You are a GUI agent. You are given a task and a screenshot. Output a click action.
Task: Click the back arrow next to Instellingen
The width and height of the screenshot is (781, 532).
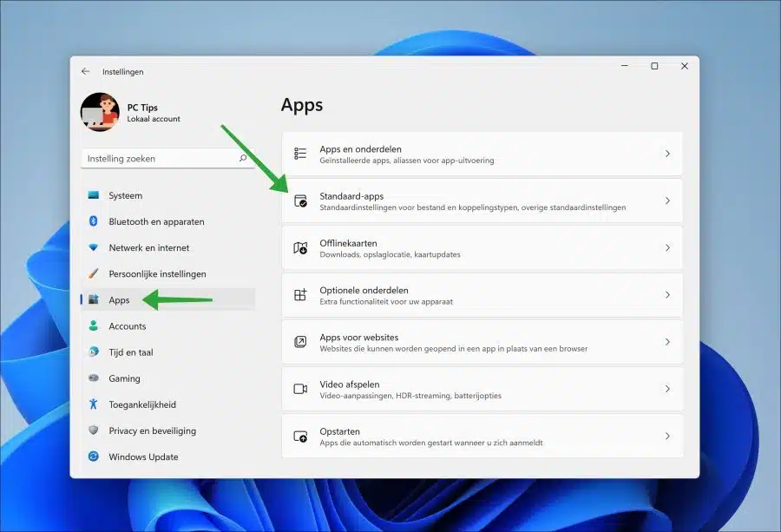[x=85, y=71]
